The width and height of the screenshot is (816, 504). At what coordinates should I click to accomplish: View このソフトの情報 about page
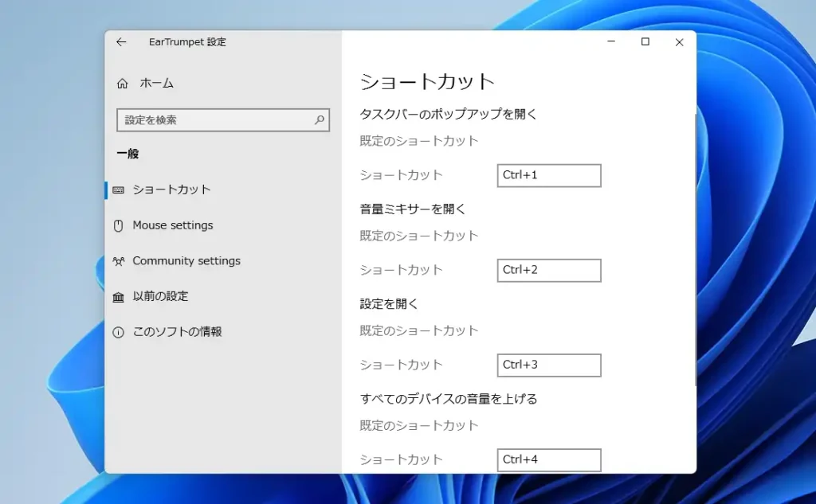click(173, 331)
